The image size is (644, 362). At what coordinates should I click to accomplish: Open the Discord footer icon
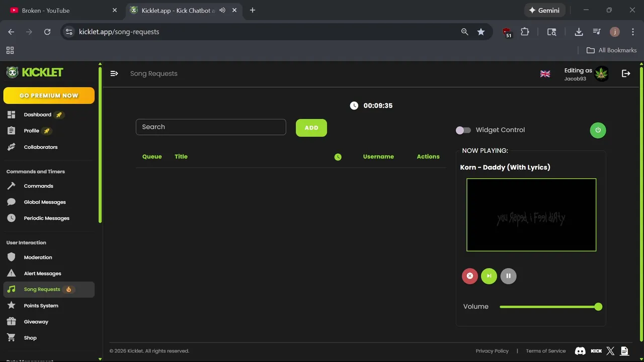click(x=580, y=351)
